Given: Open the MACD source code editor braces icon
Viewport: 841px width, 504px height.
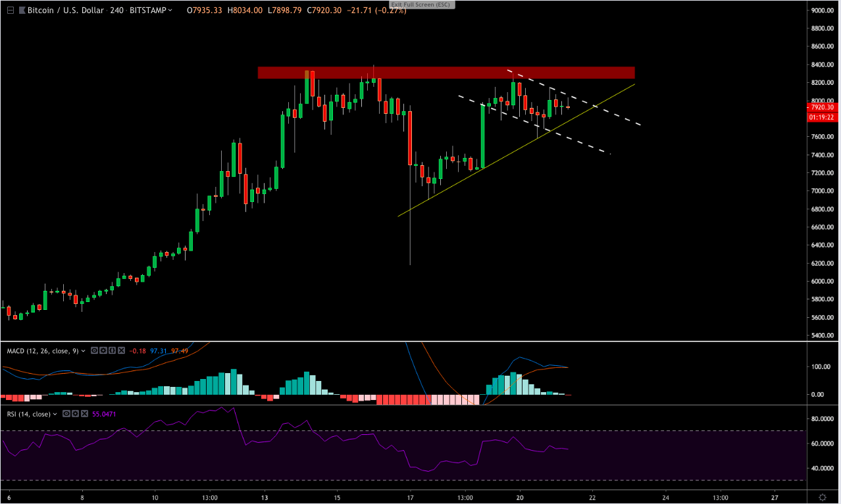Looking at the screenshot, I should tap(112, 350).
